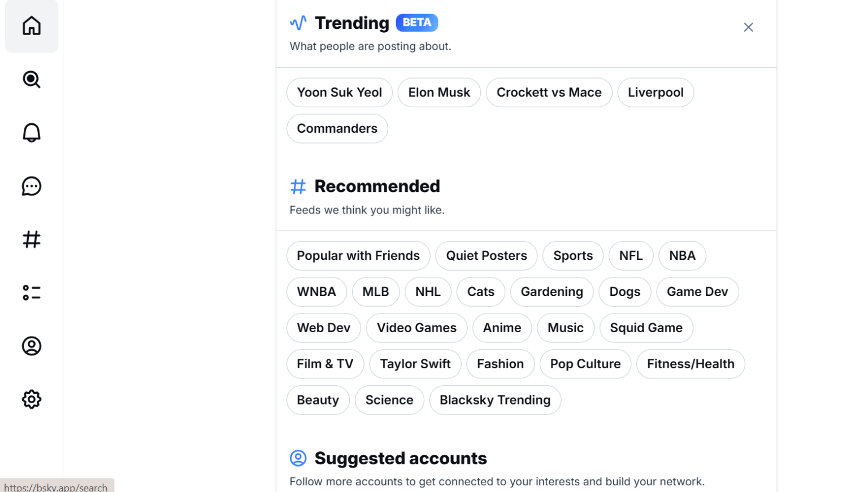Open the Home feed
868x492 pixels.
coord(31,25)
